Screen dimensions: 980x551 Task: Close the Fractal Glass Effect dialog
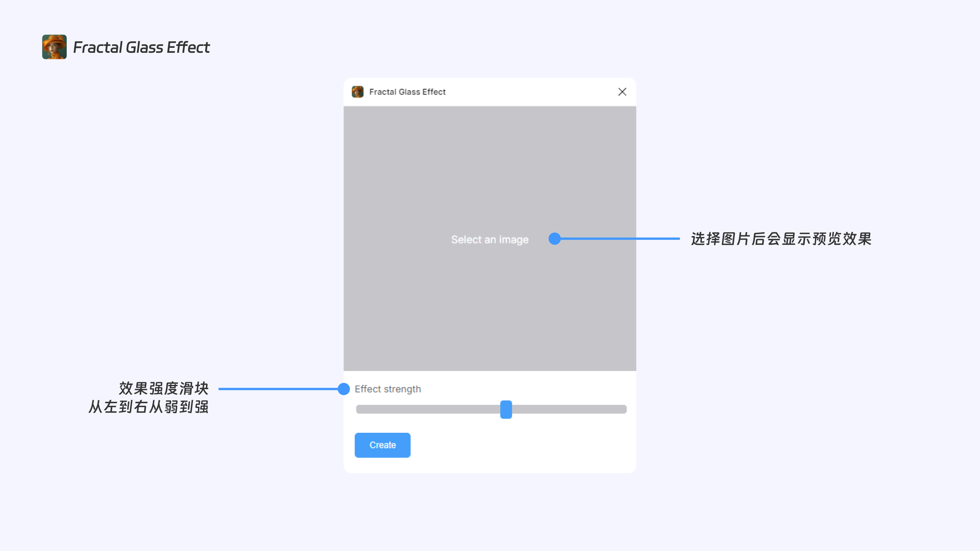click(x=622, y=92)
